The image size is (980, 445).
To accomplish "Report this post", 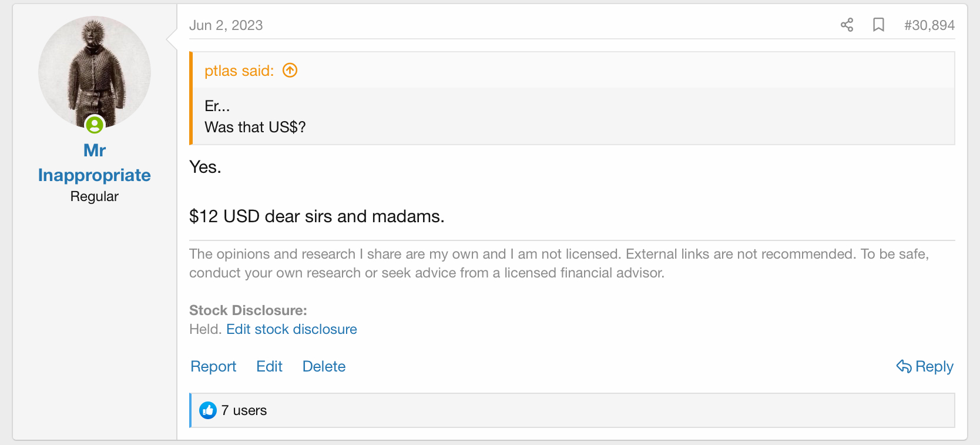I will pyautogui.click(x=213, y=366).
